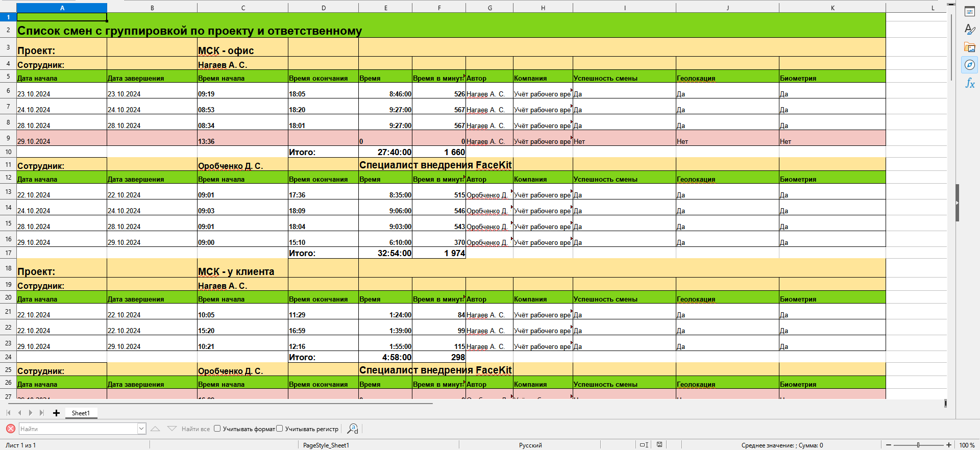980x450 pixels.
Task: Open Find and Replace dialog icon
Action: pyautogui.click(x=353, y=429)
